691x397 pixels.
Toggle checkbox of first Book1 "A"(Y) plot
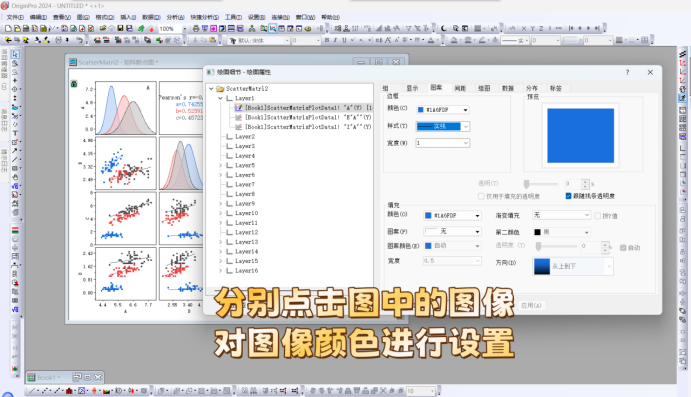click(239, 108)
